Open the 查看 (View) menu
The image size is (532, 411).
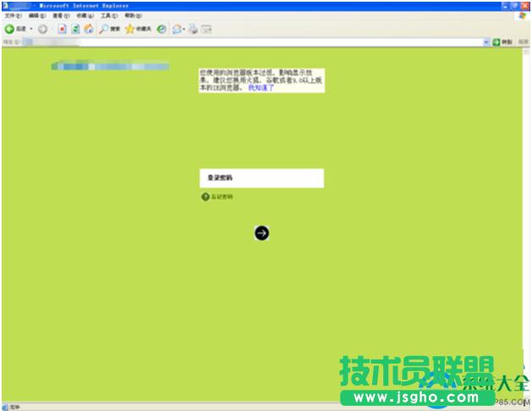61,15
